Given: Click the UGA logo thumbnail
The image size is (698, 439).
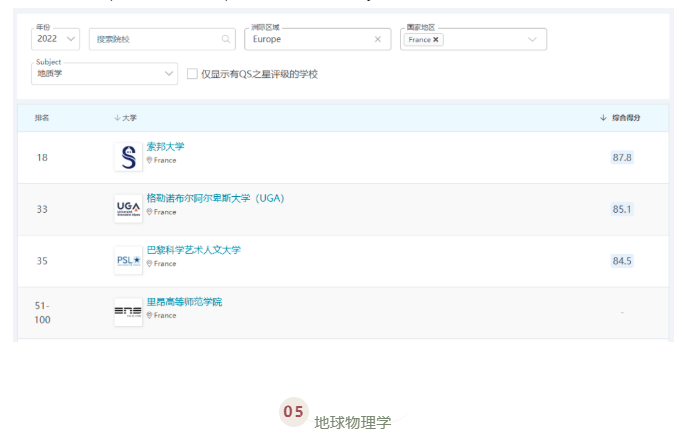Looking at the screenshot, I should tap(128, 209).
